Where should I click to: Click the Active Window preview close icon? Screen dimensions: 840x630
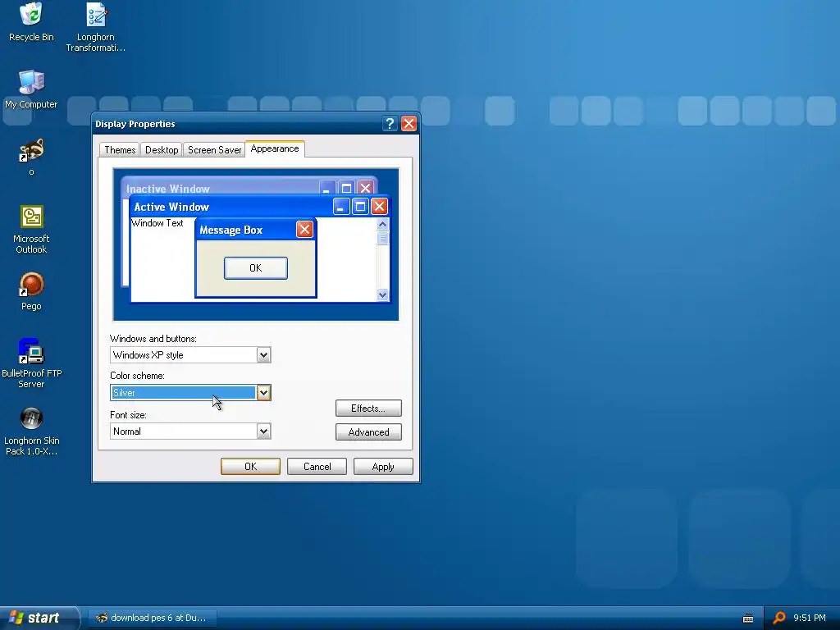(x=379, y=206)
